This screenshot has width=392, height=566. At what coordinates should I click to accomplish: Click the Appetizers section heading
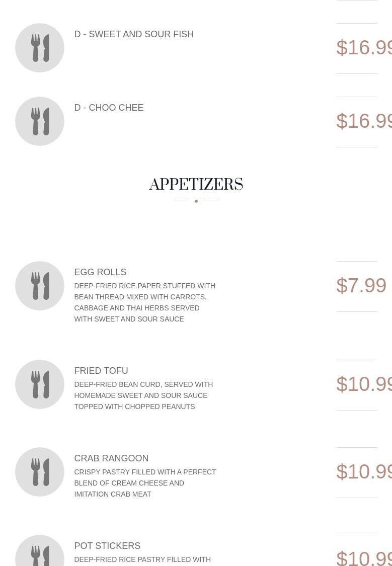point(196,185)
